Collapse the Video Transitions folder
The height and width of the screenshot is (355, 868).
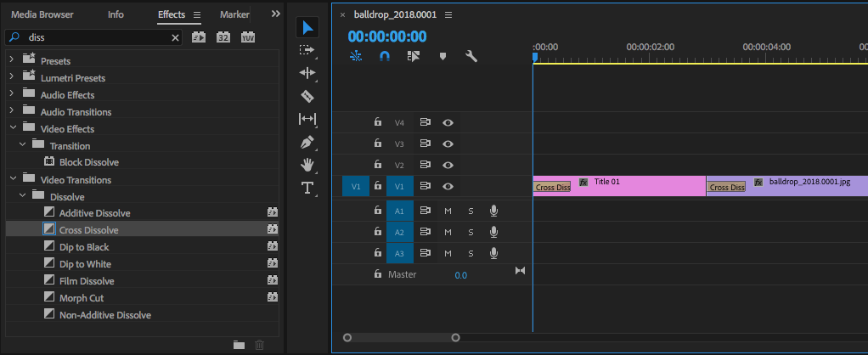tap(12, 179)
